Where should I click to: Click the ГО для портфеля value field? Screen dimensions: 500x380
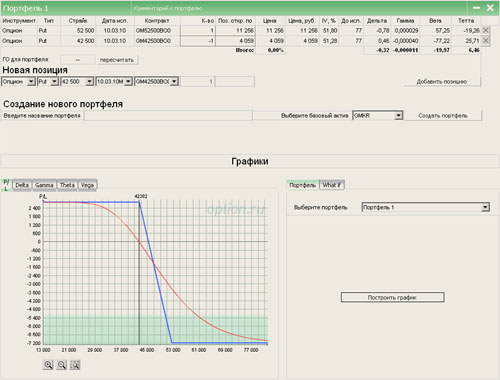coord(78,60)
